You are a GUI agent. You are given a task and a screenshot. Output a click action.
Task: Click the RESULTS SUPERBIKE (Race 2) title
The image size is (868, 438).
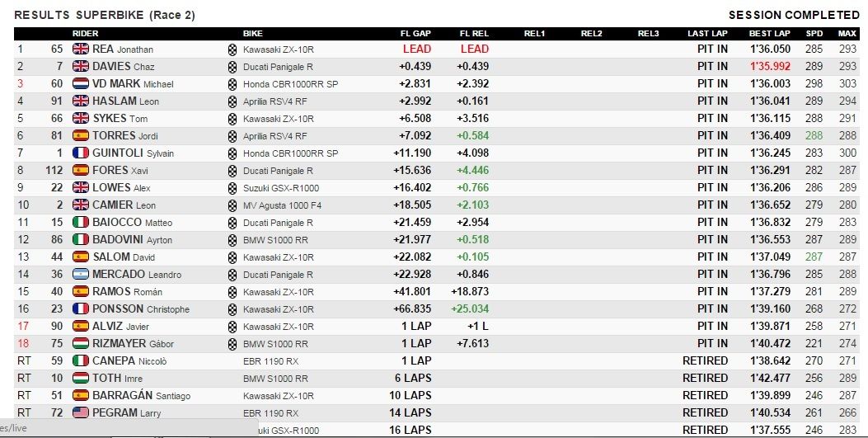pos(105,15)
